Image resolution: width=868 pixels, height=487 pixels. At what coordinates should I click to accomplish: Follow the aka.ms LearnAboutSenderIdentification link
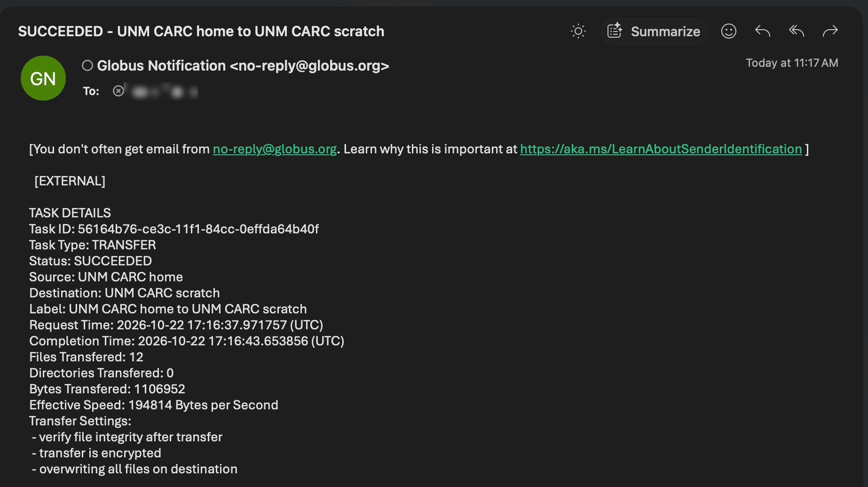point(661,149)
